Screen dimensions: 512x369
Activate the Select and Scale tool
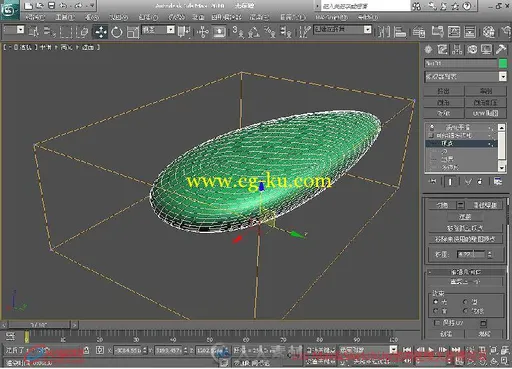click(x=133, y=32)
